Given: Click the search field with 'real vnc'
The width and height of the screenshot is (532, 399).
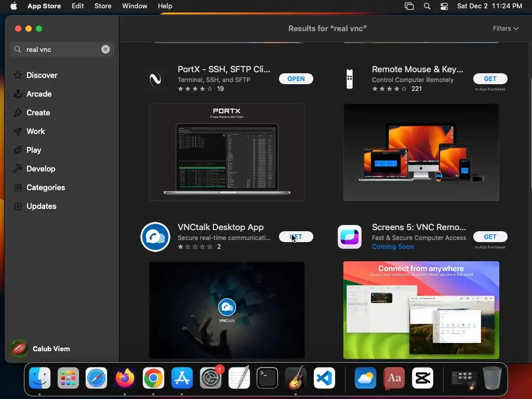Looking at the screenshot, I should (61, 49).
